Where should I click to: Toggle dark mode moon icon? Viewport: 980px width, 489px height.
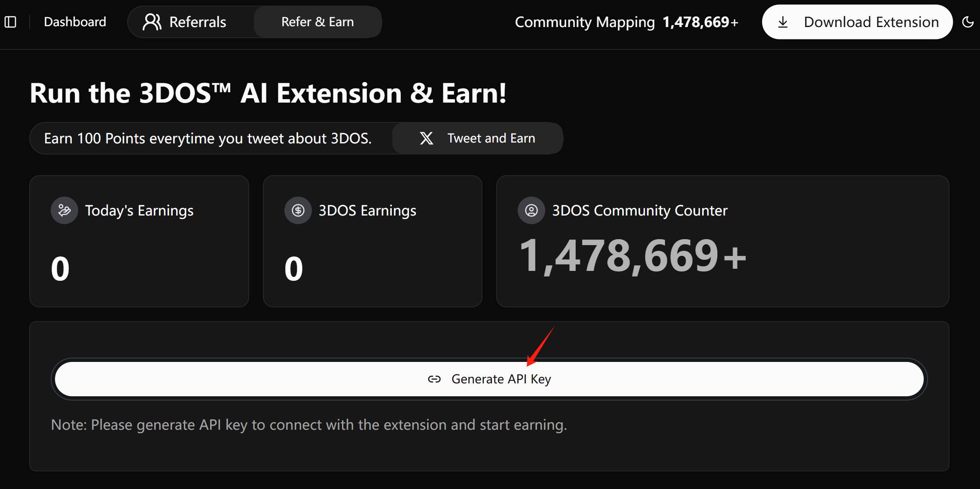(968, 22)
